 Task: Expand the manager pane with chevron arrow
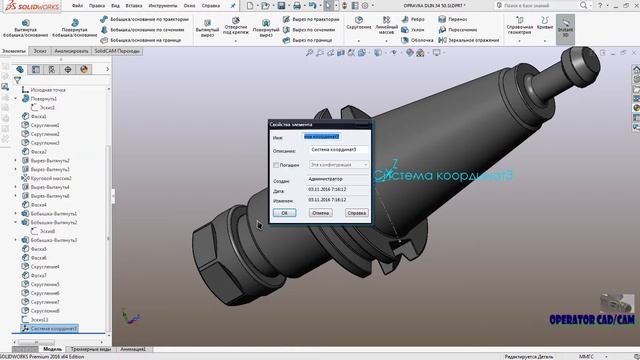click(x=107, y=69)
